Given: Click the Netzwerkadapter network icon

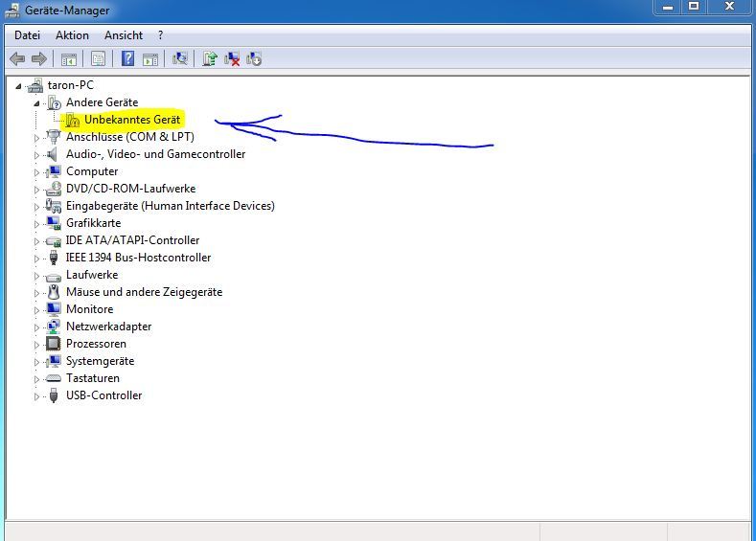Looking at the screenshot, I should [54, 327].
